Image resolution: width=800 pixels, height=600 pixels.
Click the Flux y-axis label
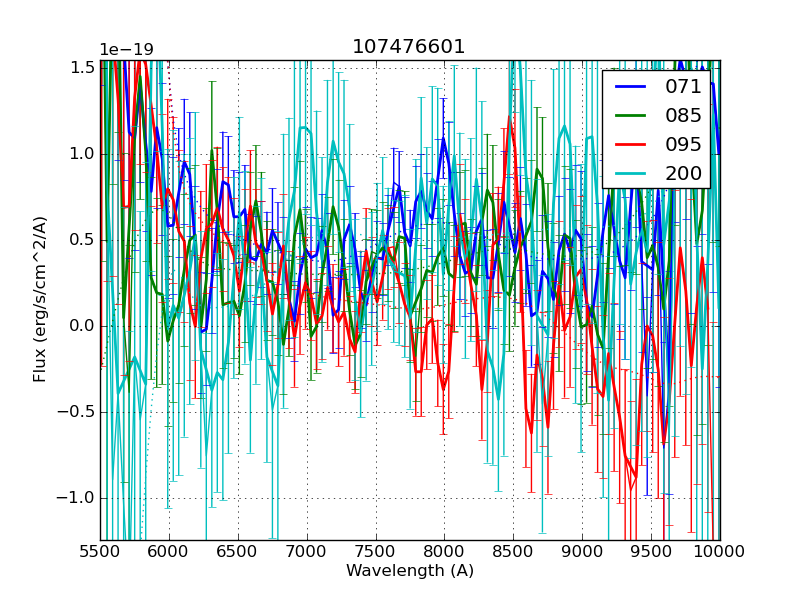tap(40, 300)
